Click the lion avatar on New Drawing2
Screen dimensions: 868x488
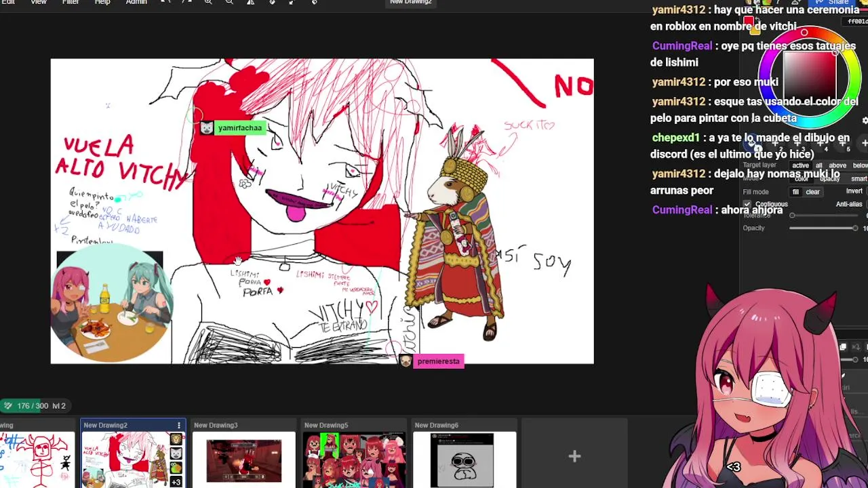(x=176, y=439)
